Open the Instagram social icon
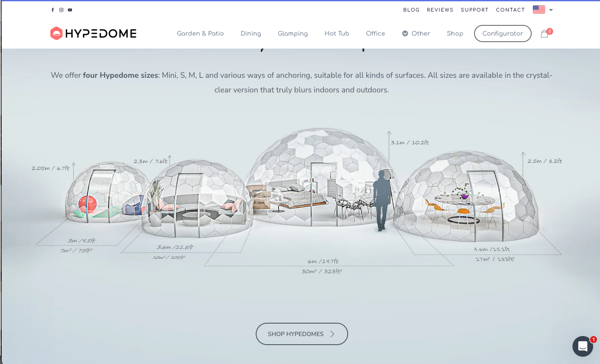This screenshot has width=600, height=364. click(x=61, y=10)
